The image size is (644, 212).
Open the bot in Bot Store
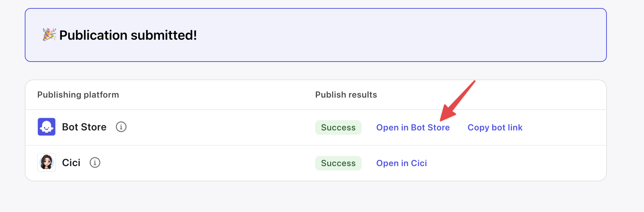[x=413, y=127]
